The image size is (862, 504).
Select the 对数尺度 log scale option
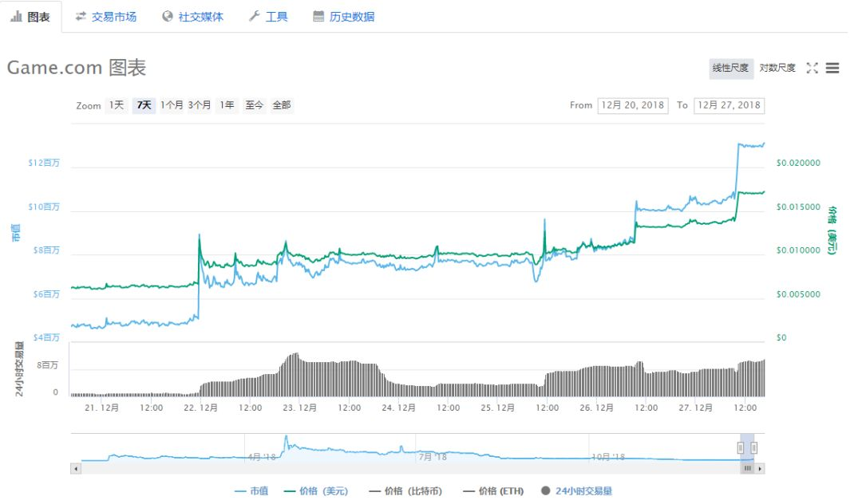777,68
